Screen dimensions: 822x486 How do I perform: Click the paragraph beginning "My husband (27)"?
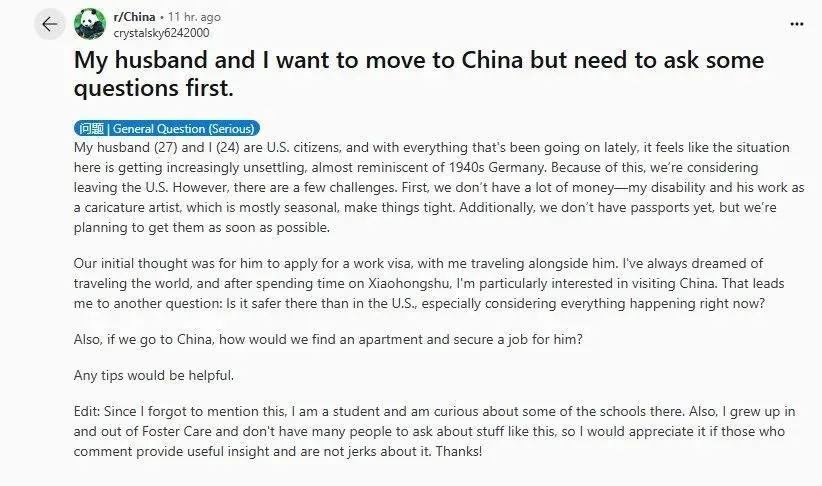click(x=430, y=186)
